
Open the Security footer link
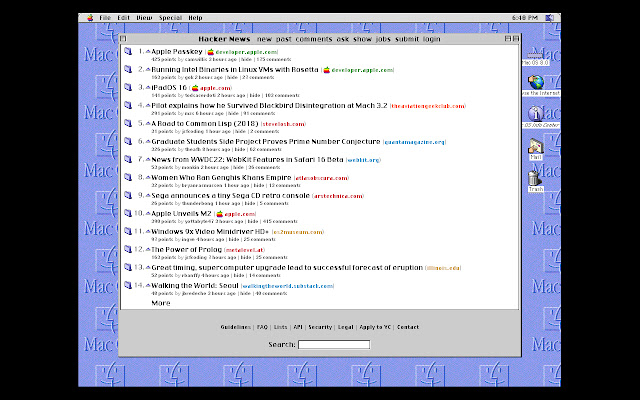tap(320, 327)
